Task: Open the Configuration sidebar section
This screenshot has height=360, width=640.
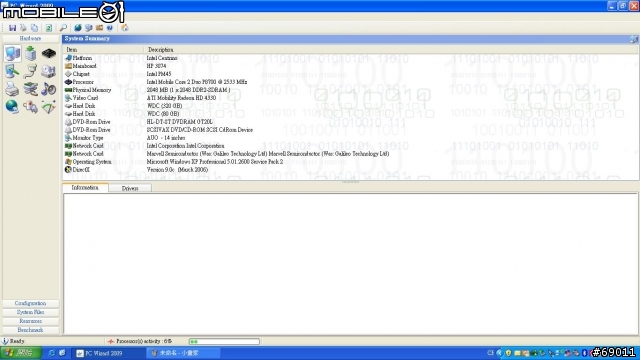Action: [31, 303]
